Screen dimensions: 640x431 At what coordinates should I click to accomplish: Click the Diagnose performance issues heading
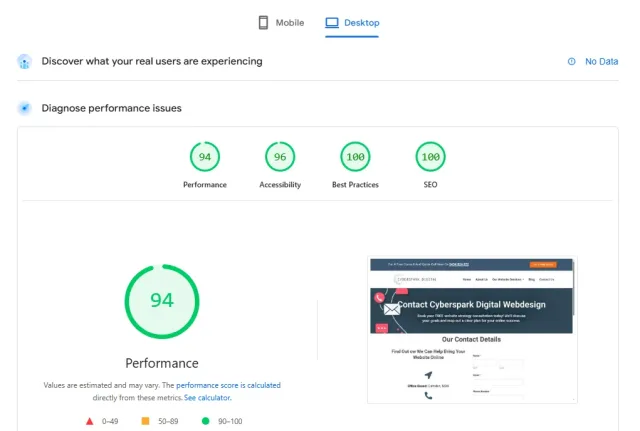[x=111, y=108]
